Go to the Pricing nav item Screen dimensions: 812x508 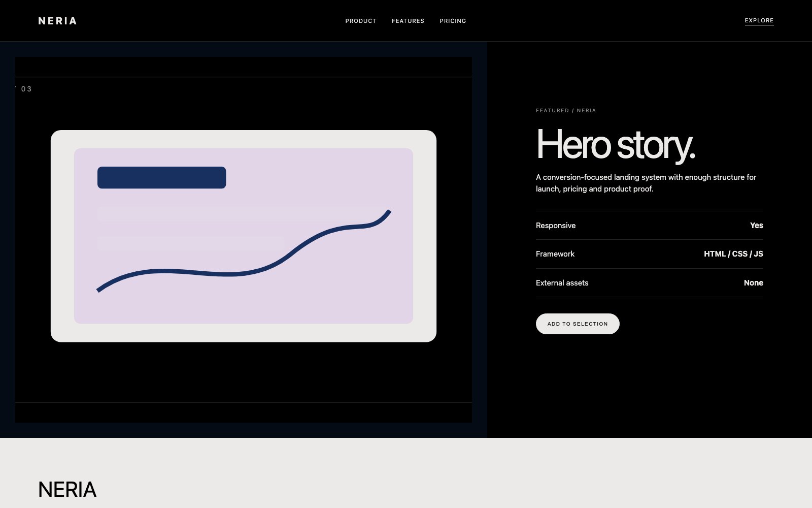click(453, 21)
